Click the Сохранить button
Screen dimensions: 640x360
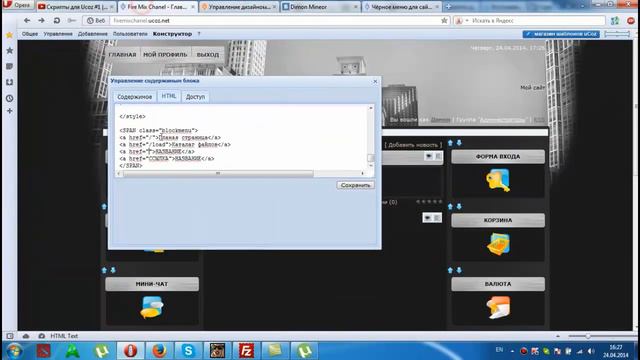coord(355,185)
